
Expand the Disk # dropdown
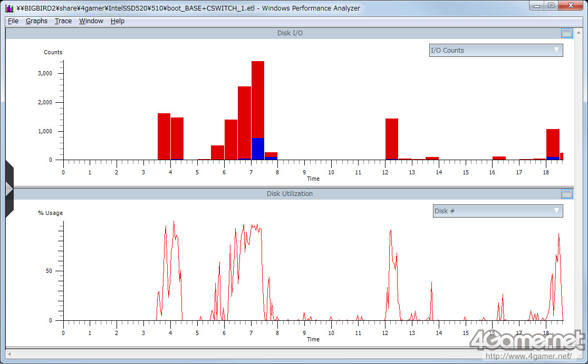click(497, 211)
